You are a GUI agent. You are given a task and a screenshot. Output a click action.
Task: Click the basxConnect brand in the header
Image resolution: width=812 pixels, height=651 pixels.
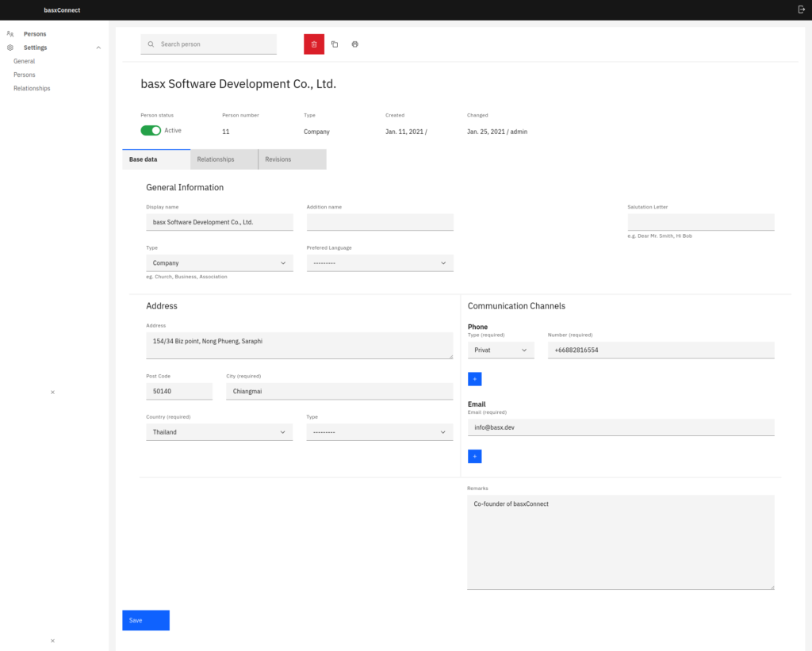click(62, 10)
